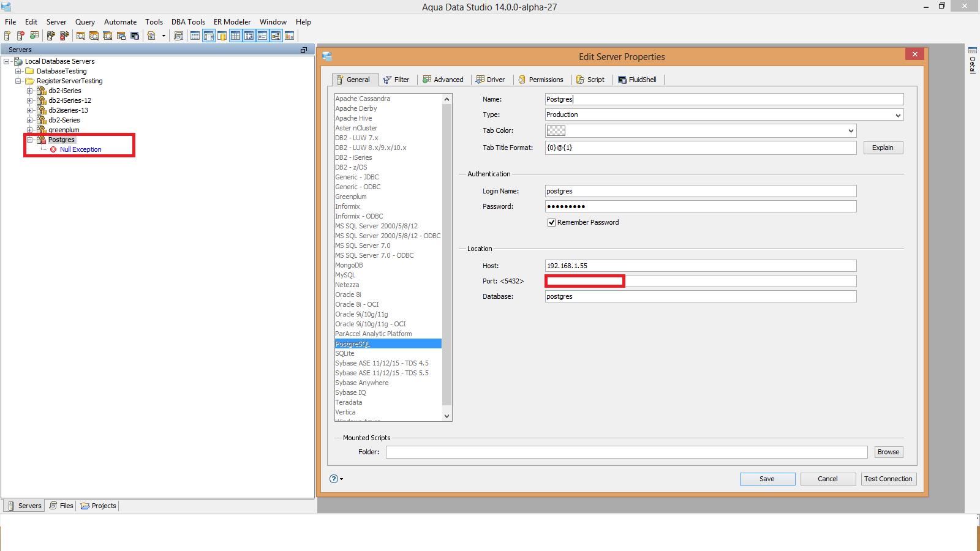Click the form layout toolbar icon
The width and height of the screenshot is (980, 551).
tap(263, 36)
